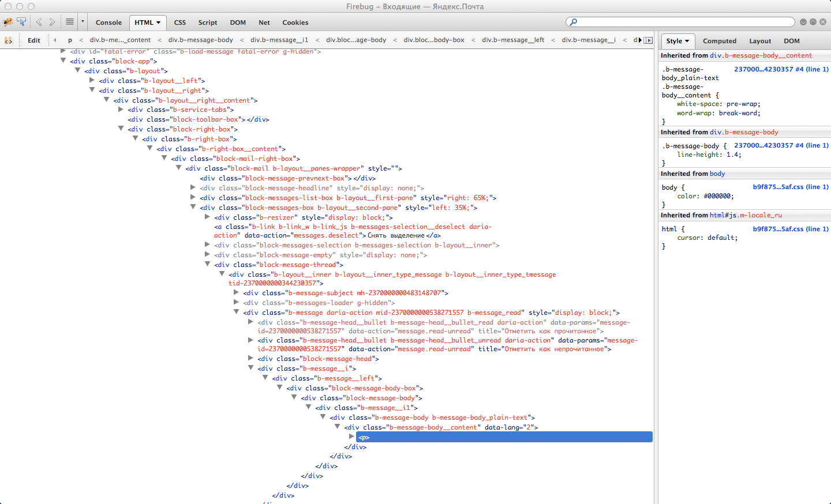Activate the inspect element pointer tool
The width and height of the screenshot is (831, 504).
[x=21, y=22]
